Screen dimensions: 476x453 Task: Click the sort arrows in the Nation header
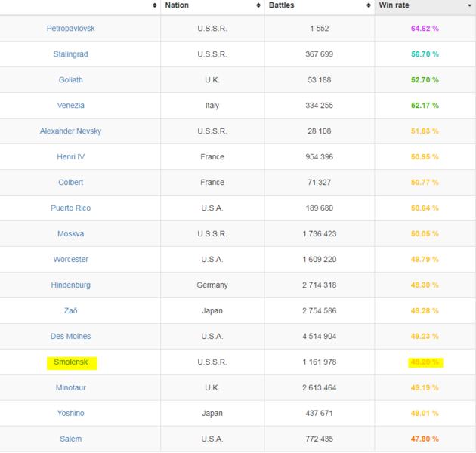pos(259,5)
